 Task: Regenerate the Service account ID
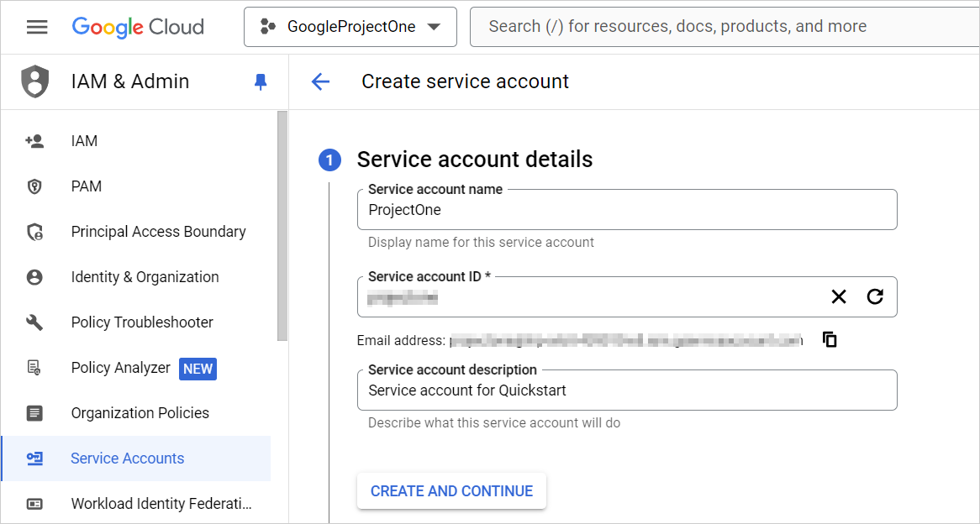875,296
